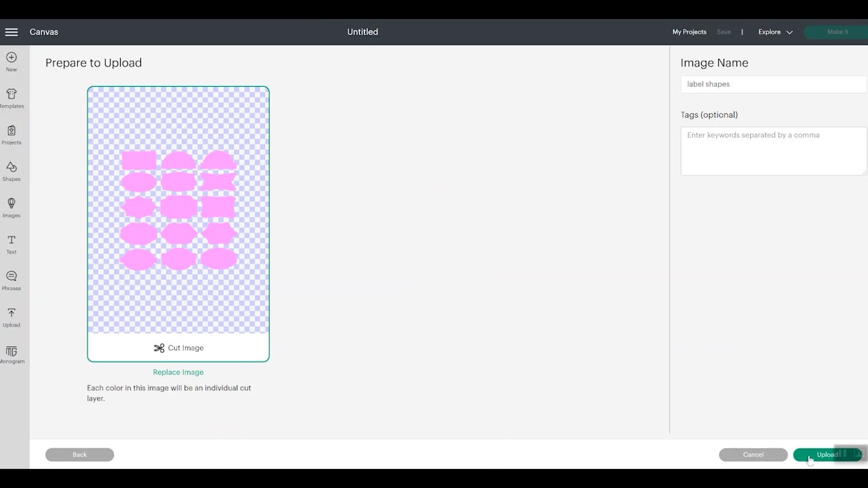The image size is (868, 488).
Task: Click the individual cut layer description text
Action: [x=169, y=393]
